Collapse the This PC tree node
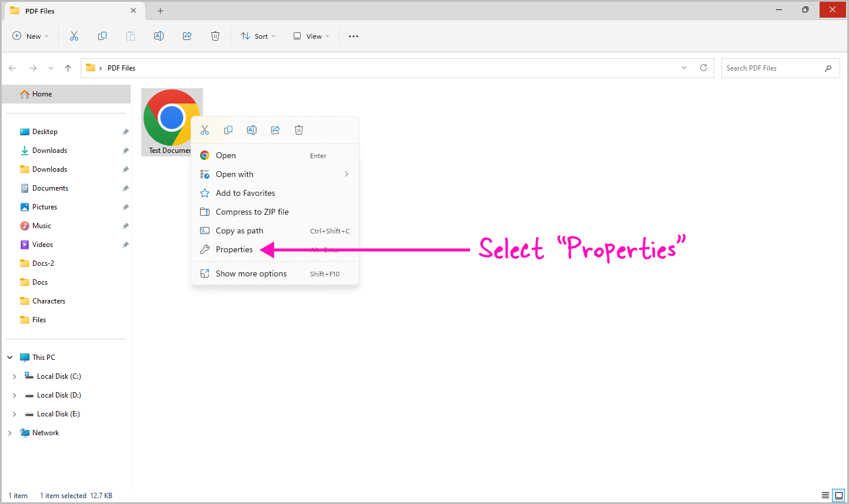 10,358
